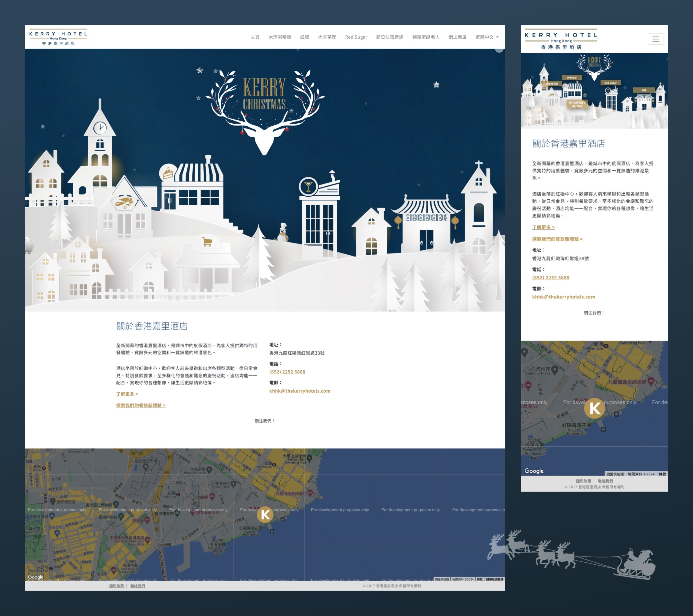Click 回報地圖錯誤 on the desktop map
Viewport: 693px width, 616px height.
click(x=494, y=579)
